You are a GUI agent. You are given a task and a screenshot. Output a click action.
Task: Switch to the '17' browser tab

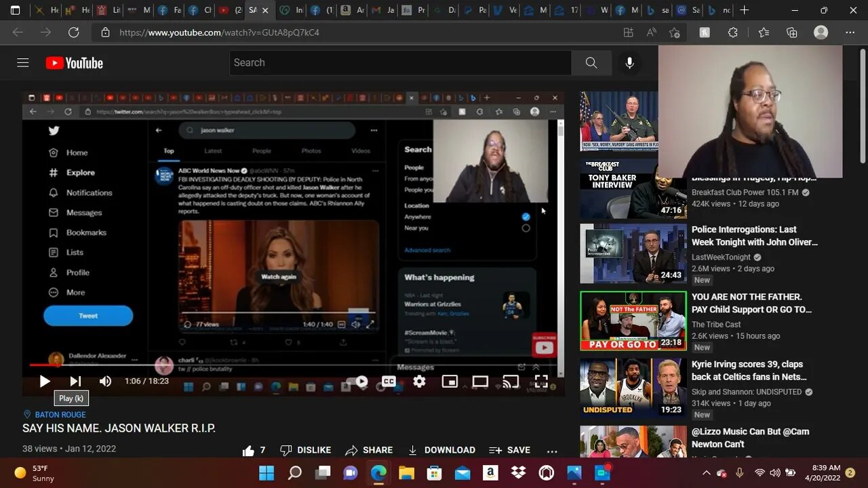(565, 10)
